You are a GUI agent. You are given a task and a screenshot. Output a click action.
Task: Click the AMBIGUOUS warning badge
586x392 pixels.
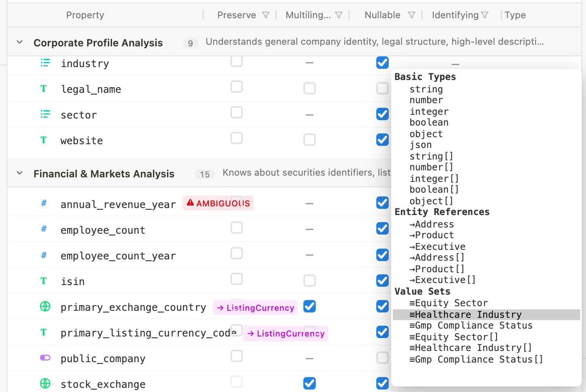[218, 203]
